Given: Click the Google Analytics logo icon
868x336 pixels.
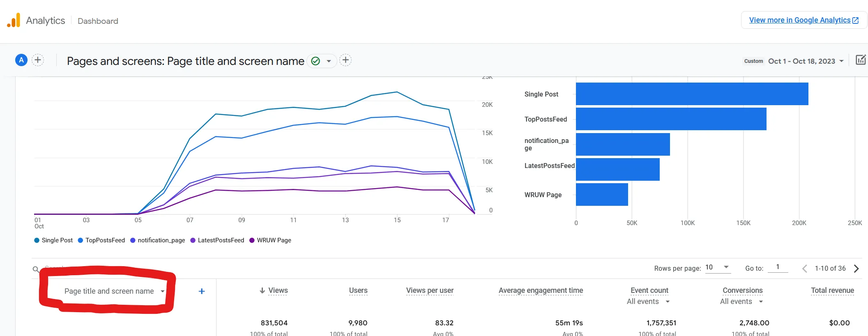Looking at the screenshot, I should click(x=14, y=21).
